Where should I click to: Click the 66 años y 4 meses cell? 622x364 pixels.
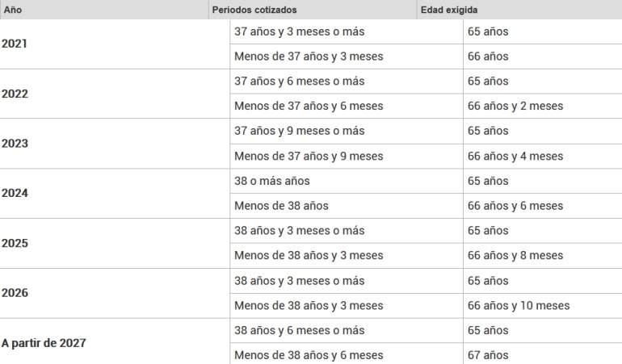pos(543,157)
